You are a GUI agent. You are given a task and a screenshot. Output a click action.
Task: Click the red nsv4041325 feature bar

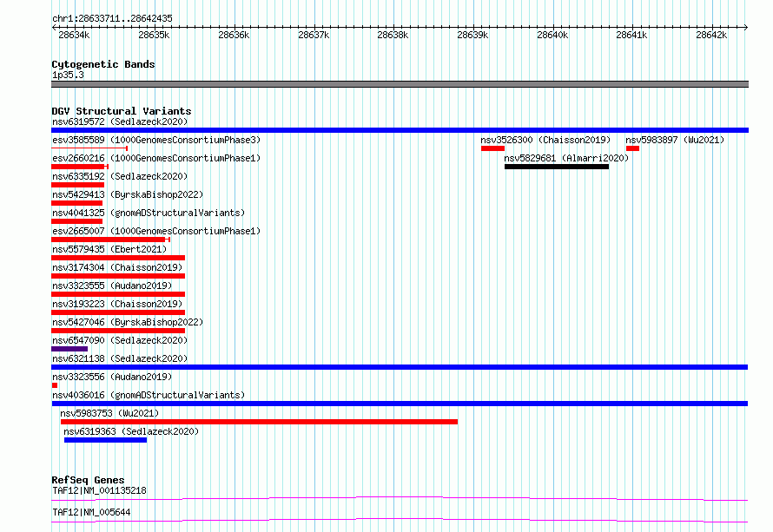pyautogui.click(x=77, y=221)
